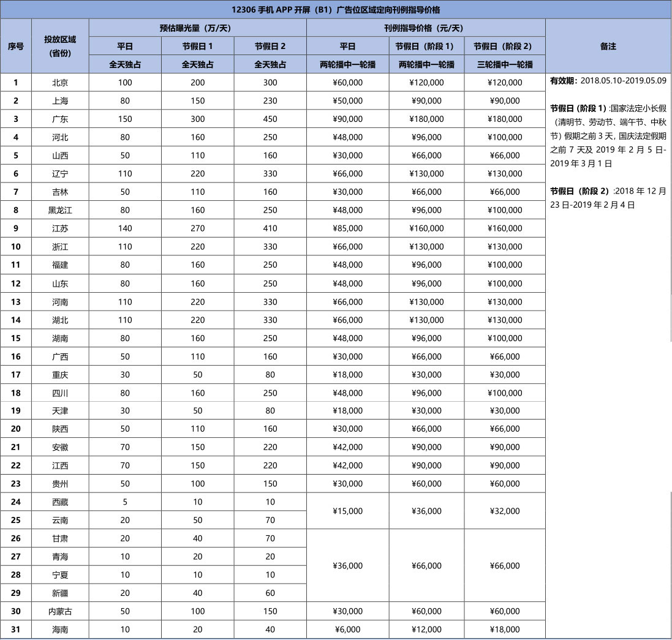Select the "江苏" province cell
The image size is (672, 640).
tap(60, 228)
